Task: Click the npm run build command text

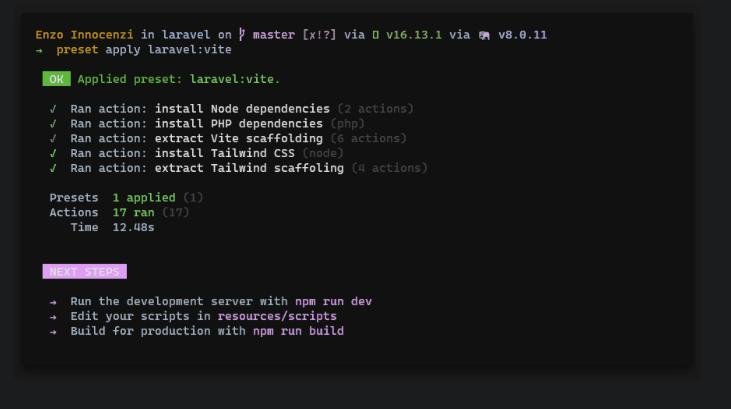Action: pyautogui.click(x=298, y=332)
